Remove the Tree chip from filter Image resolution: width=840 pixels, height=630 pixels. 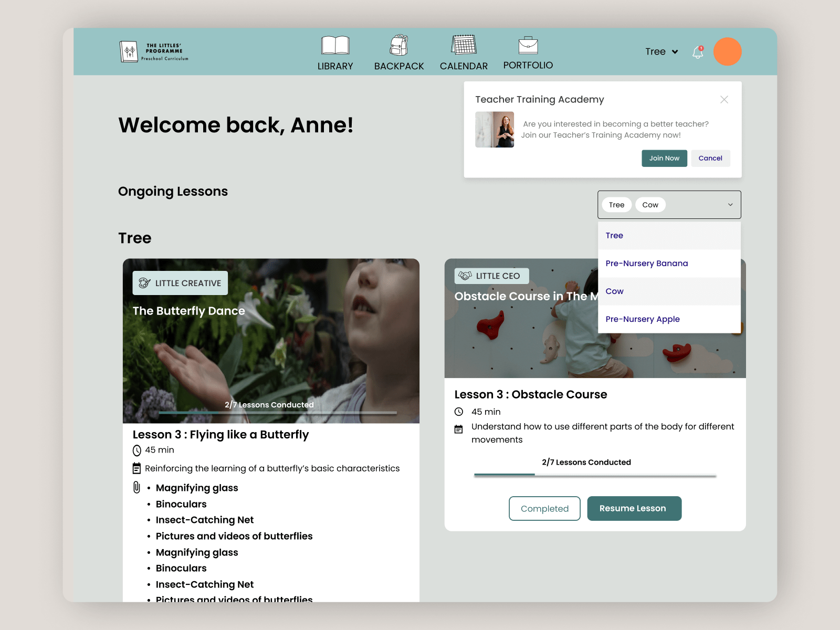click(x=617, y=205)
